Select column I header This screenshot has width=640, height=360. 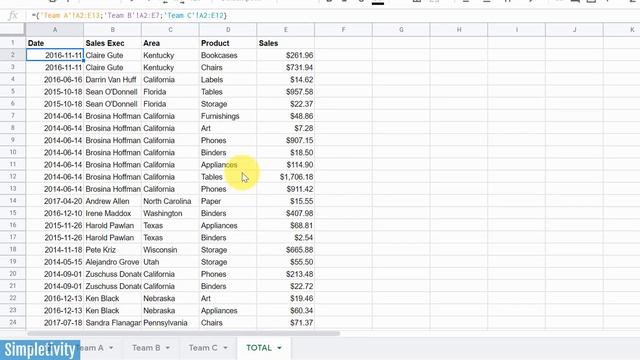tap(517, 30)
